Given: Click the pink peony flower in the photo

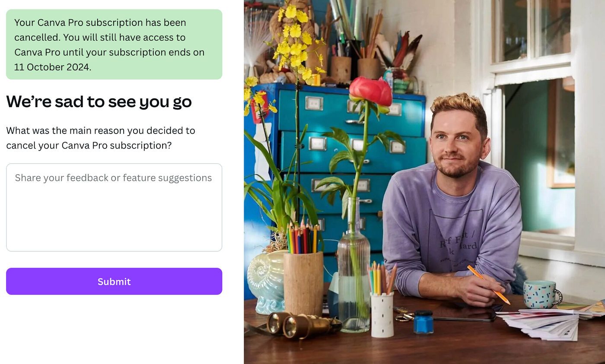Looking at the screenshot, I should [371, 91].
